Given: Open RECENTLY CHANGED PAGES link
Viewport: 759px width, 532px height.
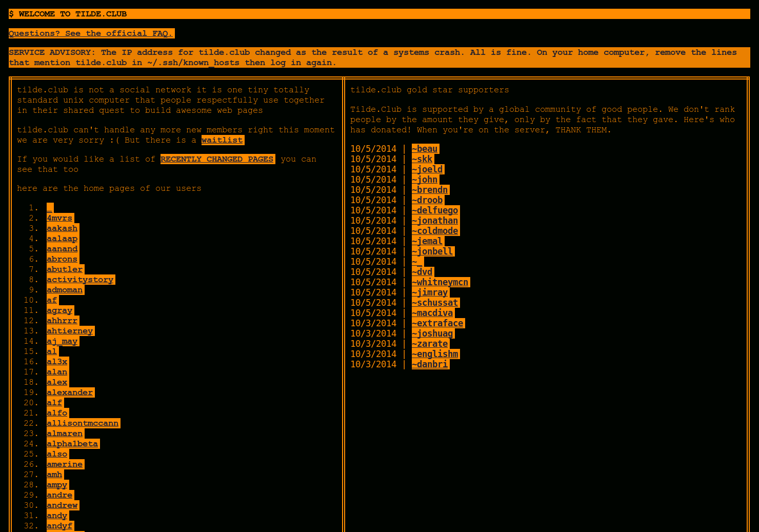Looking at the screenshot, I should (217, 159).
